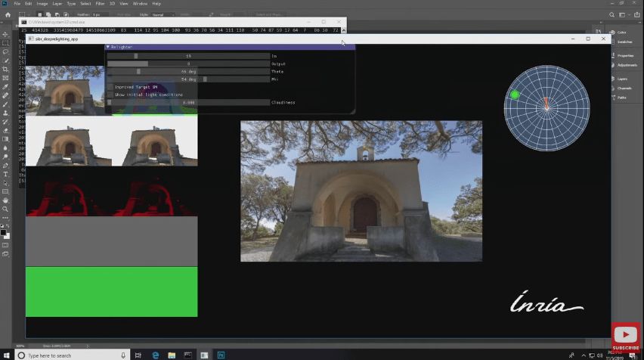Open the marquee tool preset dropdown

(x=24, y=14)
